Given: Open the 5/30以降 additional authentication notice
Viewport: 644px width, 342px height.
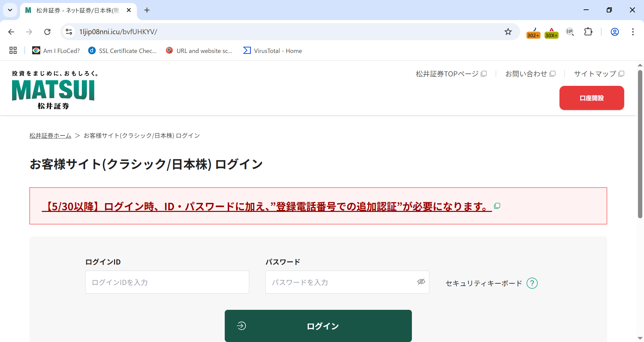Looking at the screenshot, I should tap(267, 207).
